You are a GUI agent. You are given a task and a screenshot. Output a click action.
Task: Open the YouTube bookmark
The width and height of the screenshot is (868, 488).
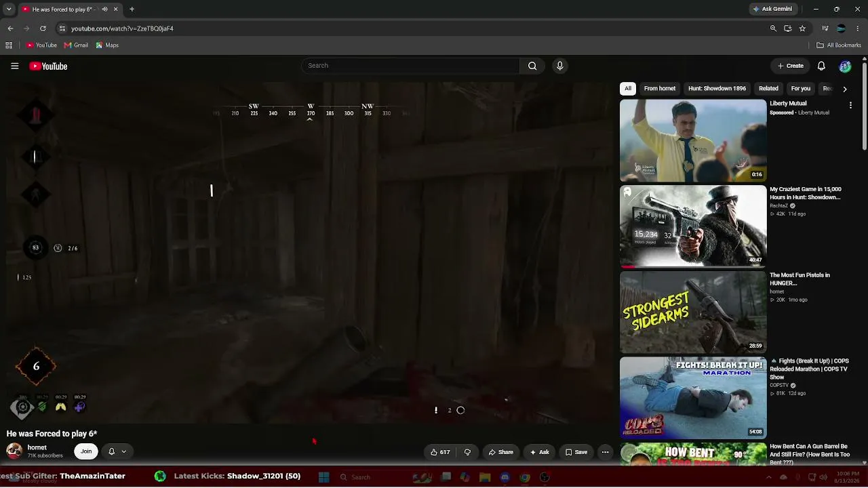point(41,45)
